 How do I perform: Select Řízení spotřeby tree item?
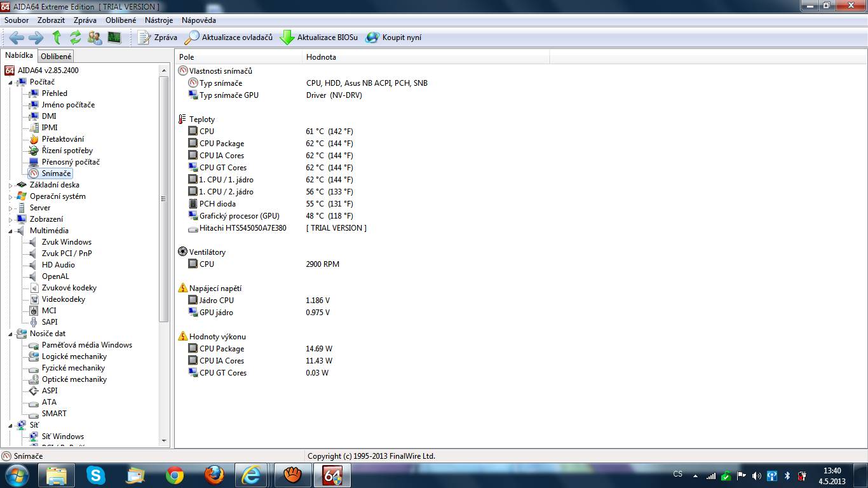click(67, 151)
